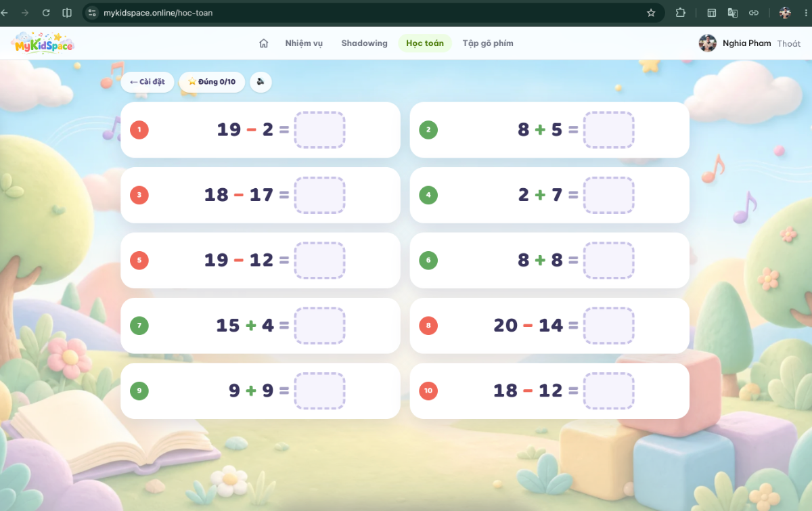This screenshot has height=511, width=812.
Task: Bookmark this page with the star
Action: point(651,13)
